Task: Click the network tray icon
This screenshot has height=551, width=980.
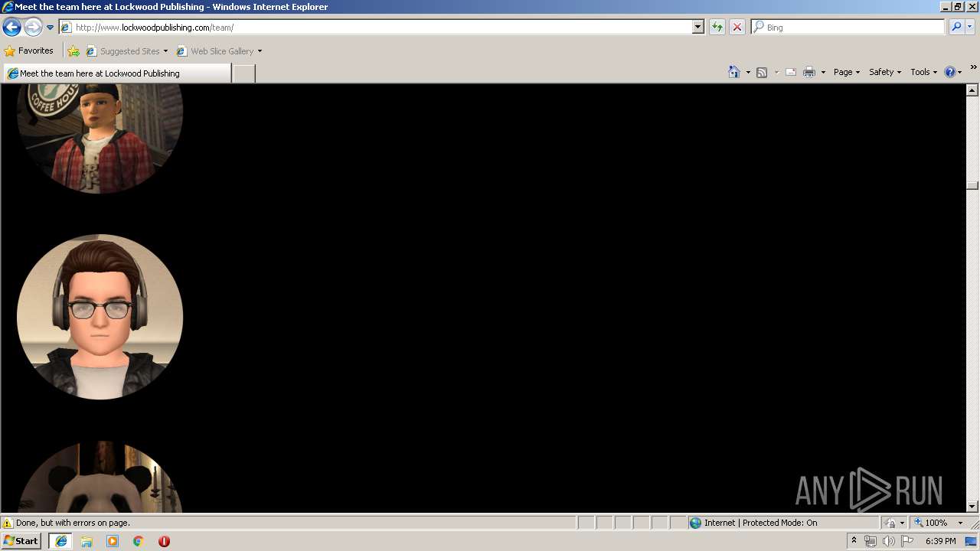Action: (x=871, y=541)
